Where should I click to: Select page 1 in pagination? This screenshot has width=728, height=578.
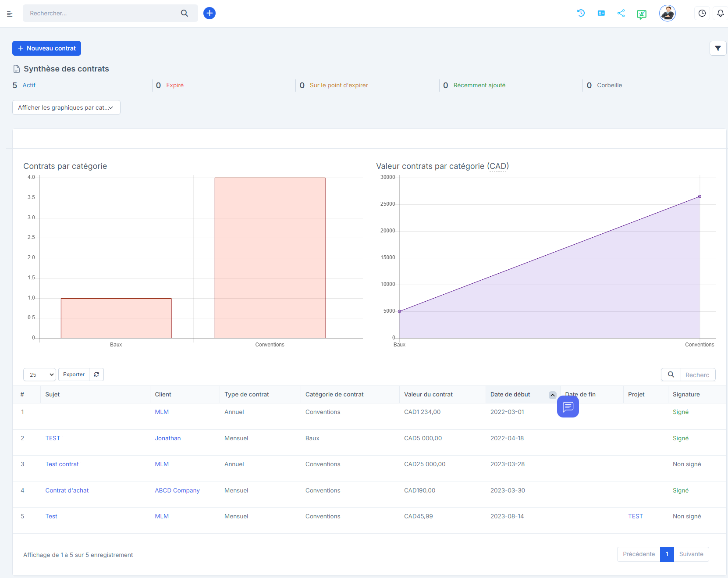pos(667,554)
